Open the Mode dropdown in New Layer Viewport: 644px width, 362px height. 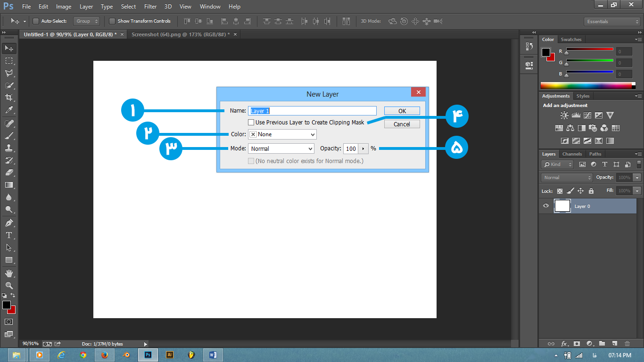(x=281, y=148)
